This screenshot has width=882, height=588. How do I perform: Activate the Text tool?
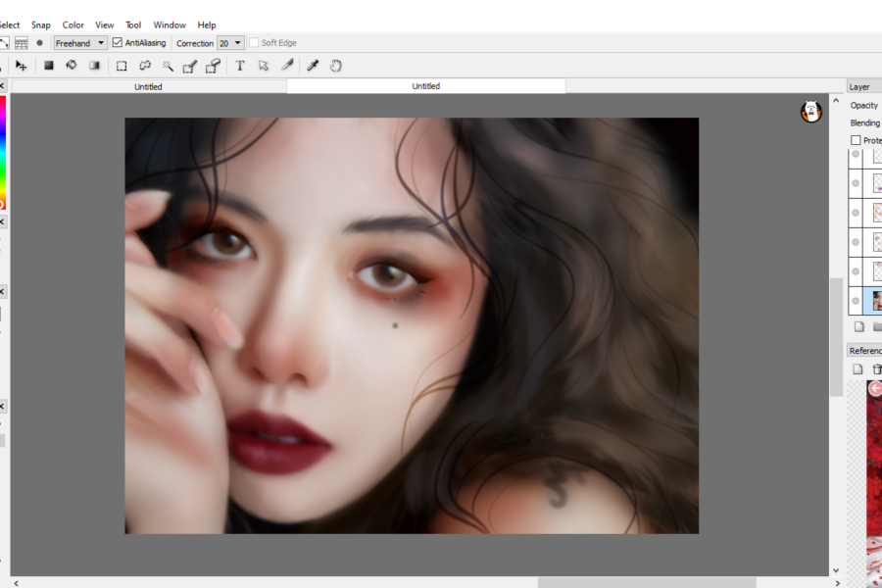click(240, 66)
